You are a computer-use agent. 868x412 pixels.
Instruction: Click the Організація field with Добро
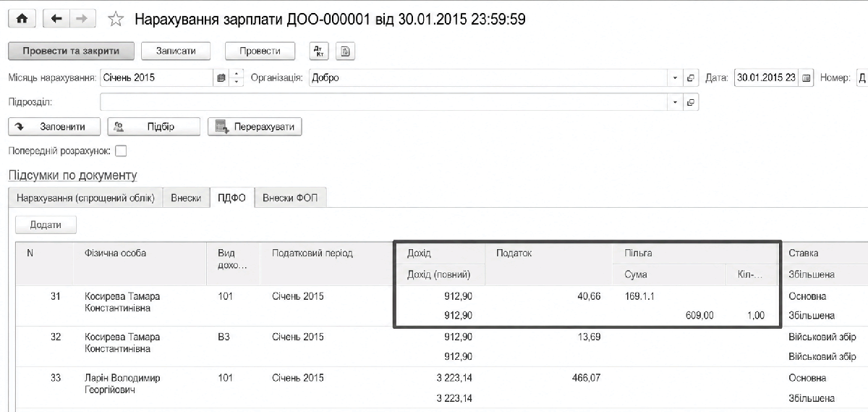pos(488,77)
